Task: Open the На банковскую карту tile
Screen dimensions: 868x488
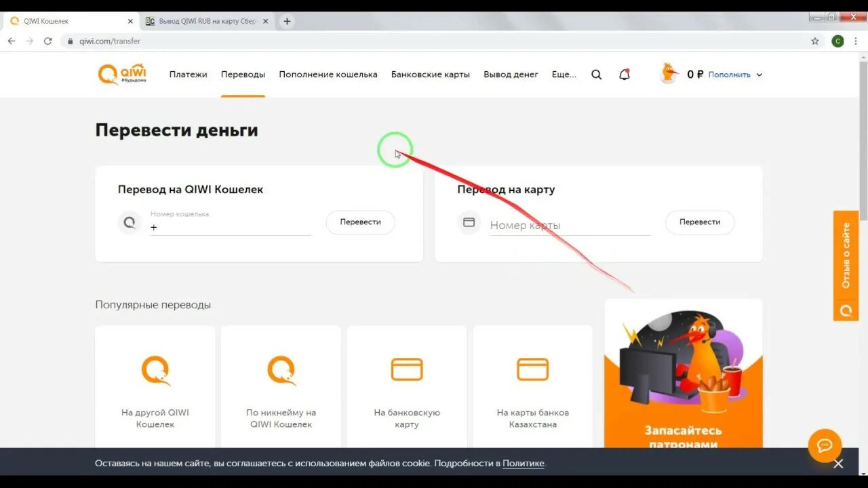Action: 407,387
